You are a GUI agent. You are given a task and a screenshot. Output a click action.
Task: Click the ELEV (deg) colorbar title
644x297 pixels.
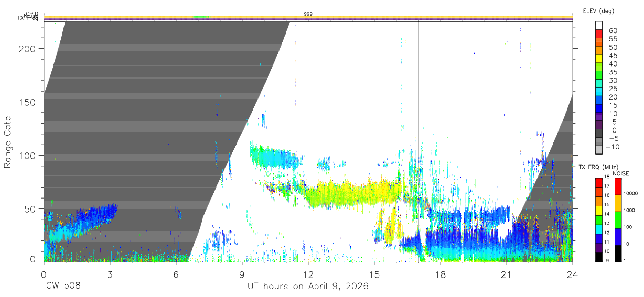[598, 10]
